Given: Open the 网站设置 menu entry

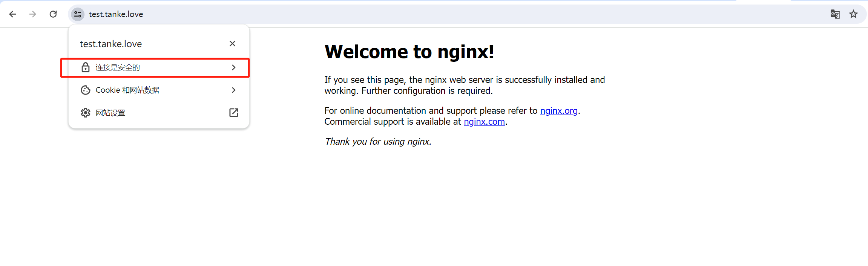Looking at the screenshot, I should click(110, 113).
